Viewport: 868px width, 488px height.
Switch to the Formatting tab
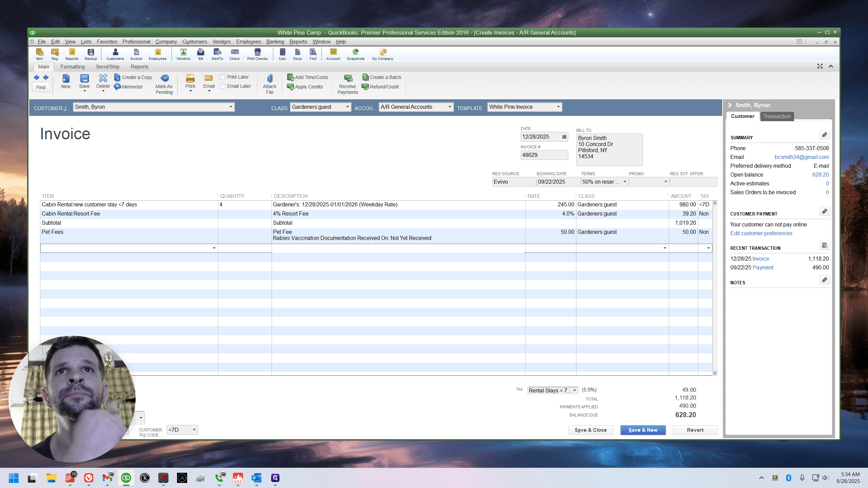click(x=73, y=67)
